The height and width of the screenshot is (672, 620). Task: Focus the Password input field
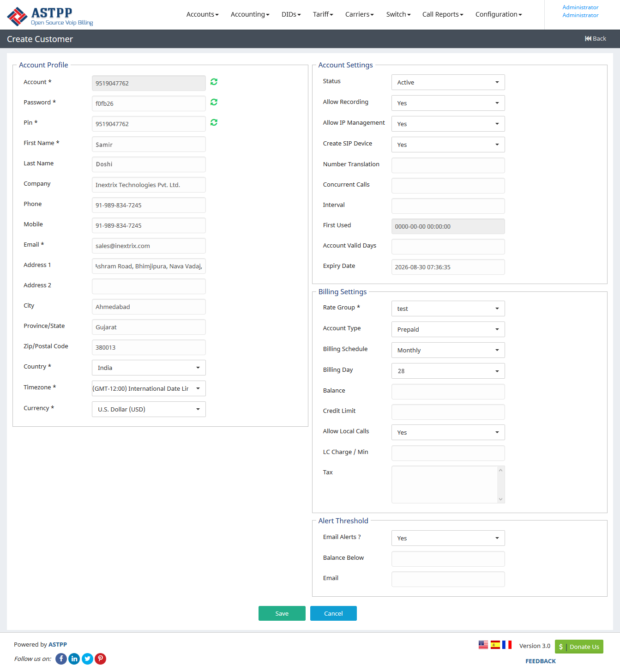(149, 103)
